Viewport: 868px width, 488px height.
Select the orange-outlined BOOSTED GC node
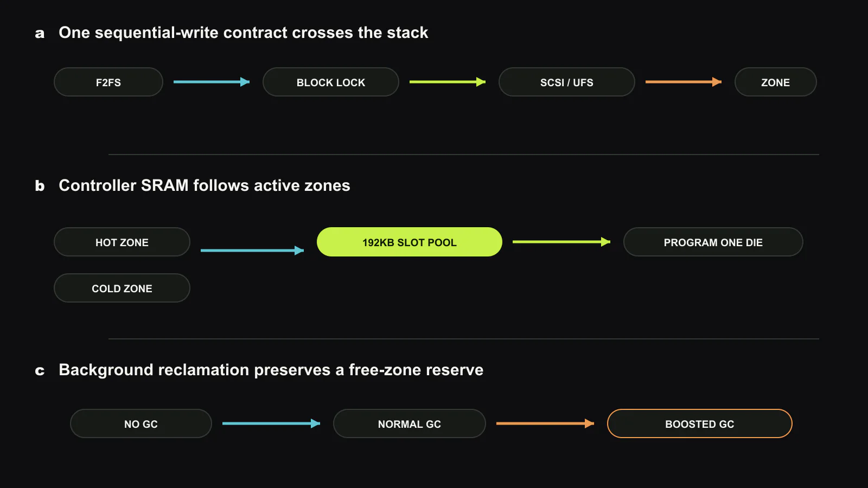700,423
